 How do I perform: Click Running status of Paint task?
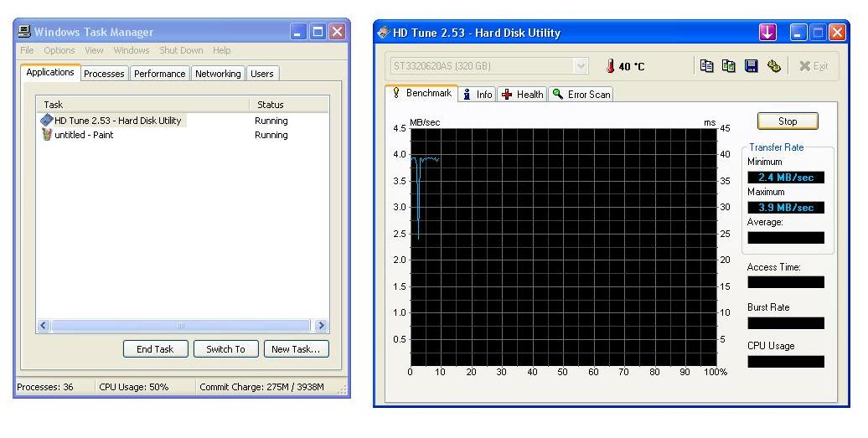[x=271, y=135]
